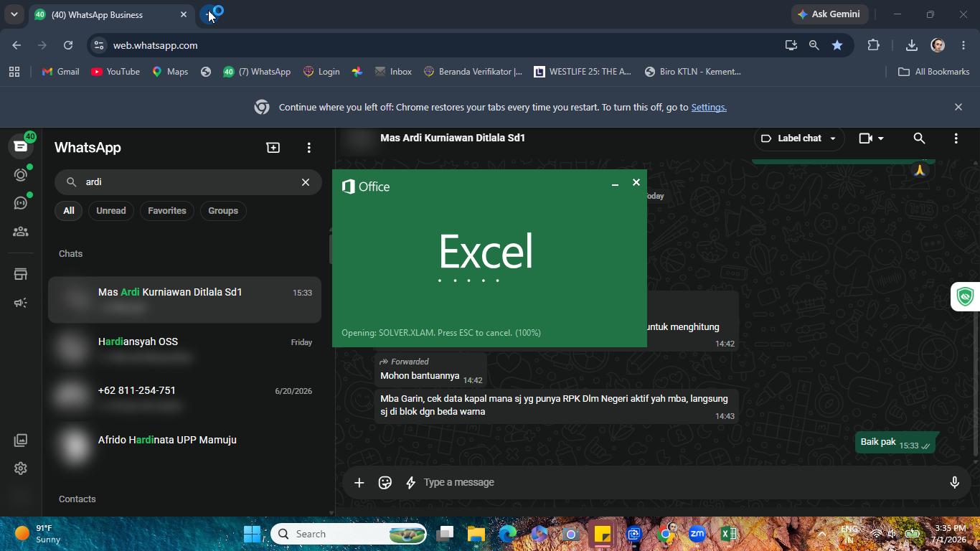Viewport: 980px width, 551px height.
Task: Open Mas Ardi Kurniawan Ditlala Sd1 chat
Action: pos(185,299)
